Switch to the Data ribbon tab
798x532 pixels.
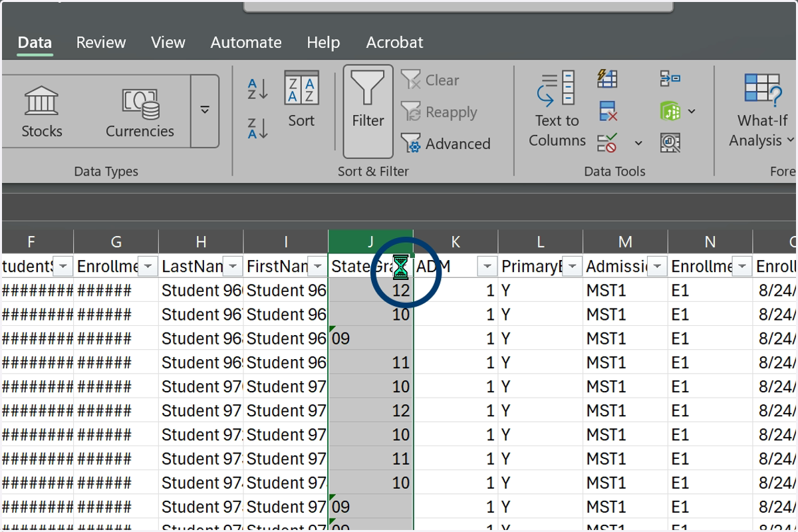(x=35, y=43)
